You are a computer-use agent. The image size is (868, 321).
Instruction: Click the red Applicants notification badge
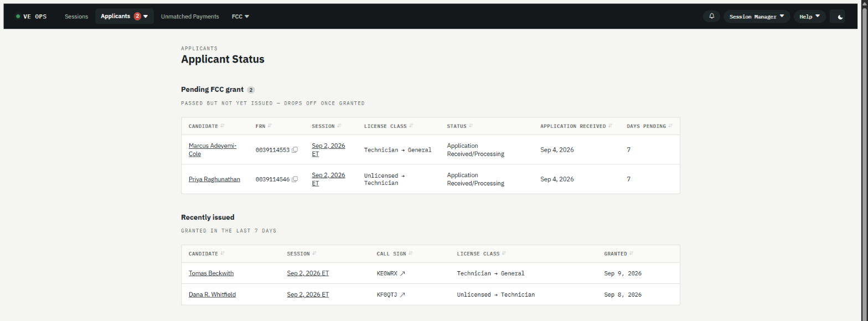pyautogui.click(x=137, y=17)
